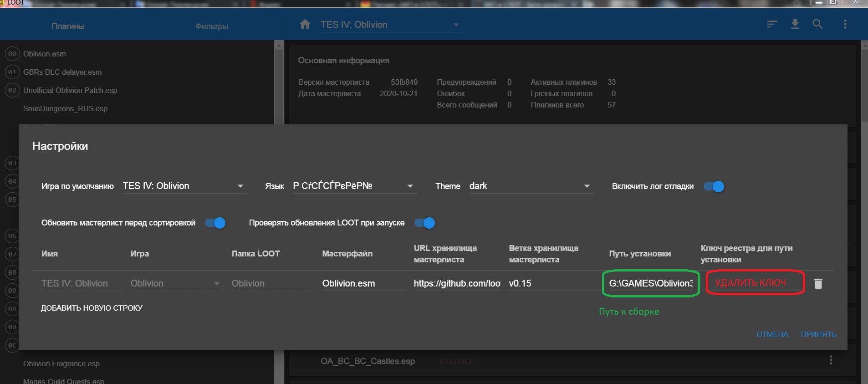
Task: Click the install path input field
Action: 650,283
